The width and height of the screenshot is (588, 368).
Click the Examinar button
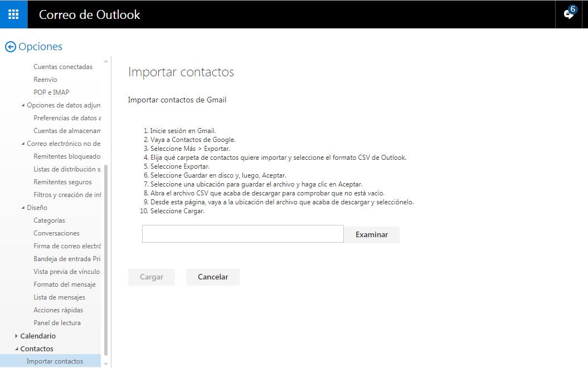pyautogui.click(x=371, y=234)
